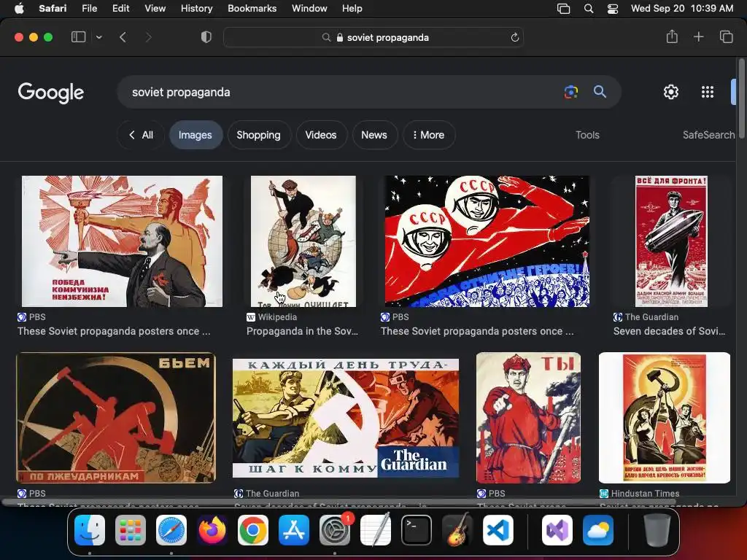This screenshot has width=747, height=560.
Task: Open the privacy report shield icon
Action: [206, 37]
